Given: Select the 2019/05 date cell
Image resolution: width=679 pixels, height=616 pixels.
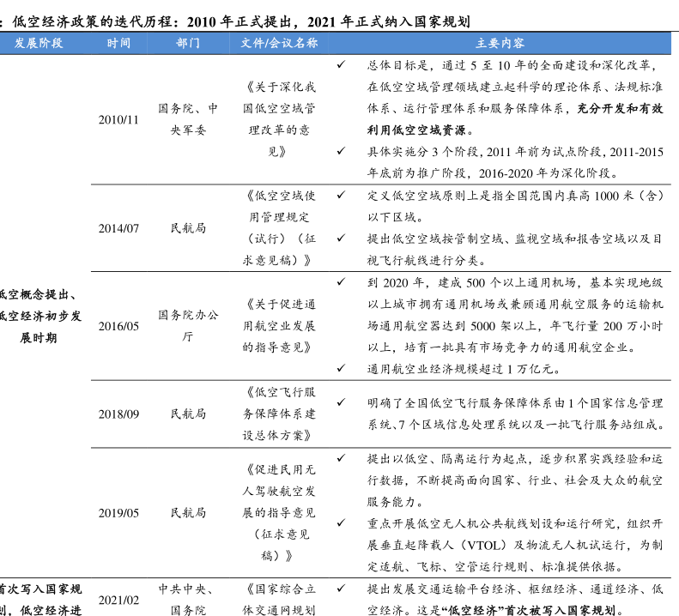Looking at the screenshot, I should 118,513.
